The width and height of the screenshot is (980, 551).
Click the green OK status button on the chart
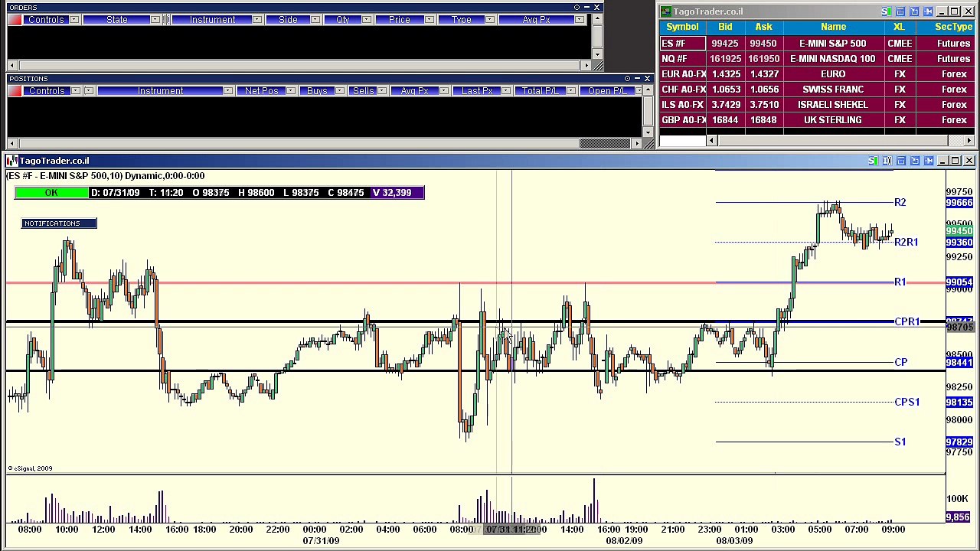click(x=51, y=193)
